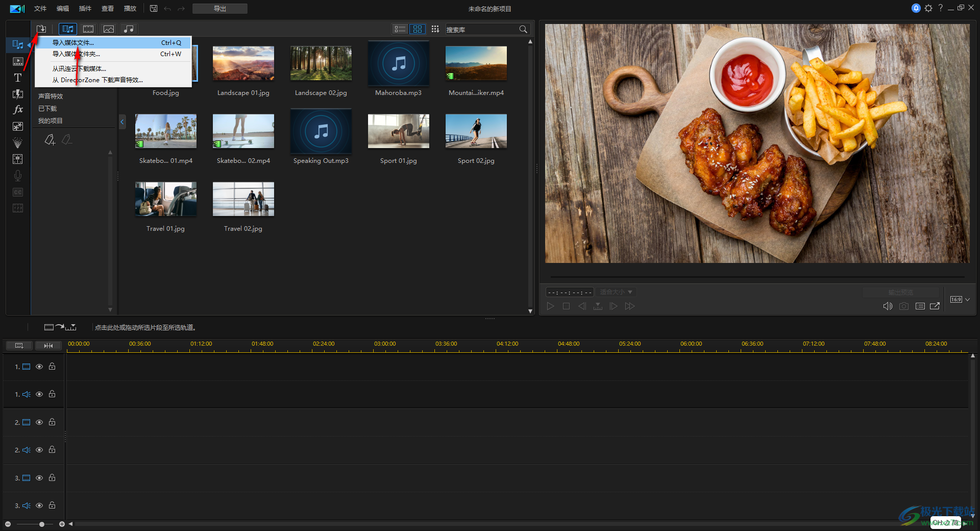980x531 pixels.
Task: Lock audio track 3
Action: pyautogui.click(x=52, y=505)
